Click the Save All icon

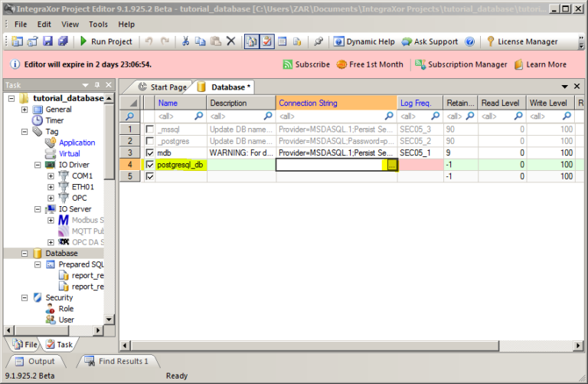point(63,41)
